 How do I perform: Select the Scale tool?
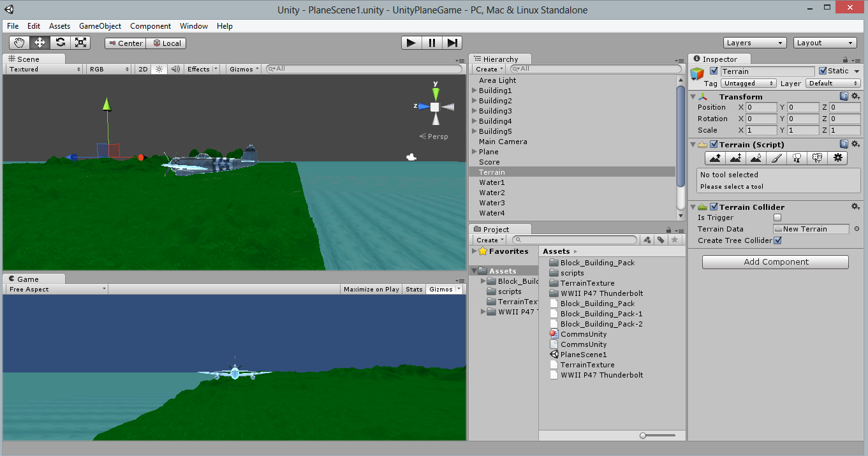[81, 42]
